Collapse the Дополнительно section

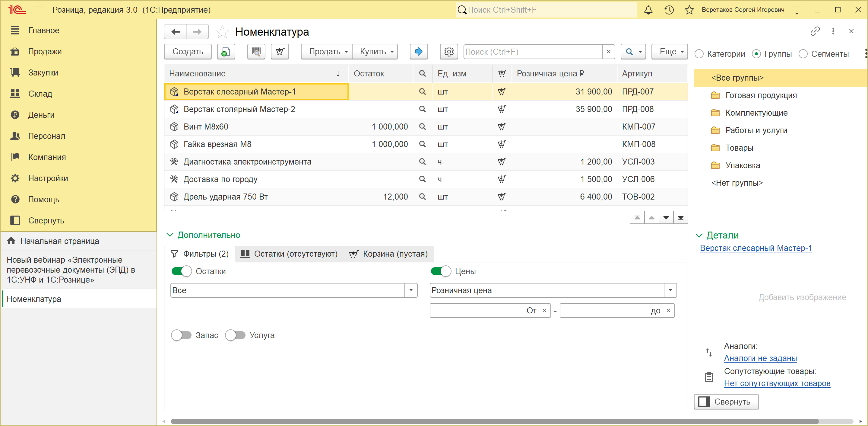[x=170, y=235]
